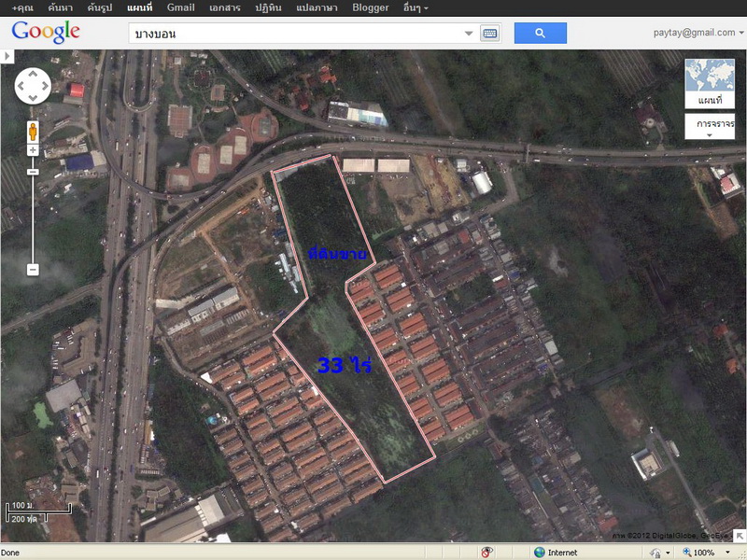The width and height of the screenshot is (747, 560).
Task: Open the อื่นๆ (more) dropdown menu
Action: (416, 7)
